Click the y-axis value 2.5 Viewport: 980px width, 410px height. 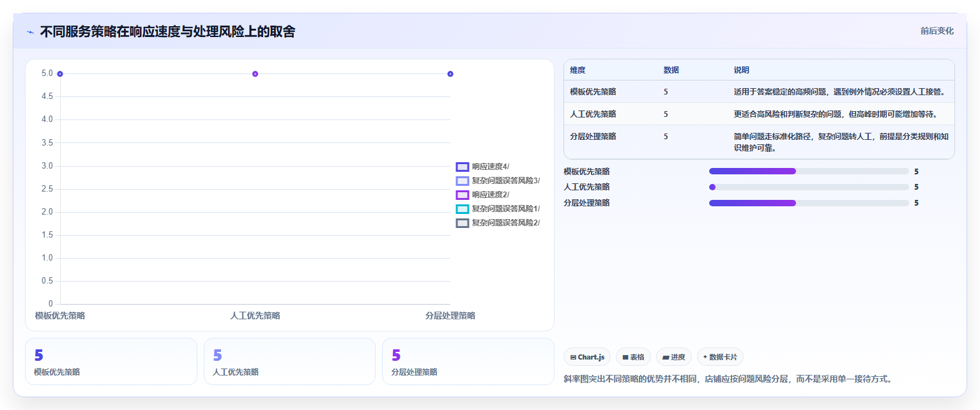coord(47,189)
